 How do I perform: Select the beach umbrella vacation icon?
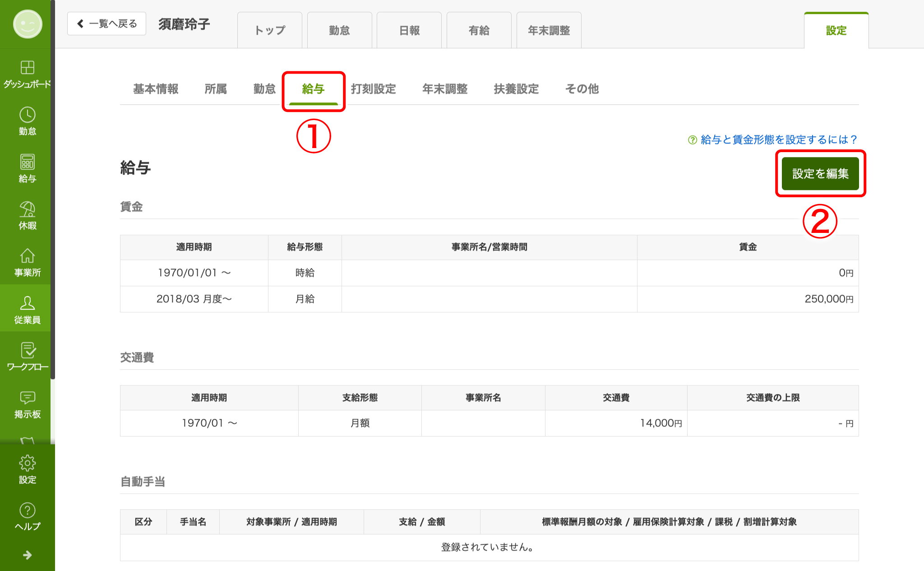click(x=27, y=209)
